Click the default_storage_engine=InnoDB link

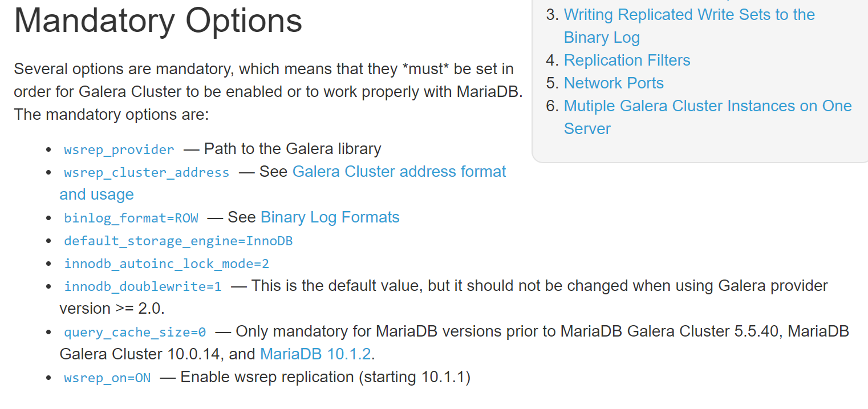pos(178,241)
